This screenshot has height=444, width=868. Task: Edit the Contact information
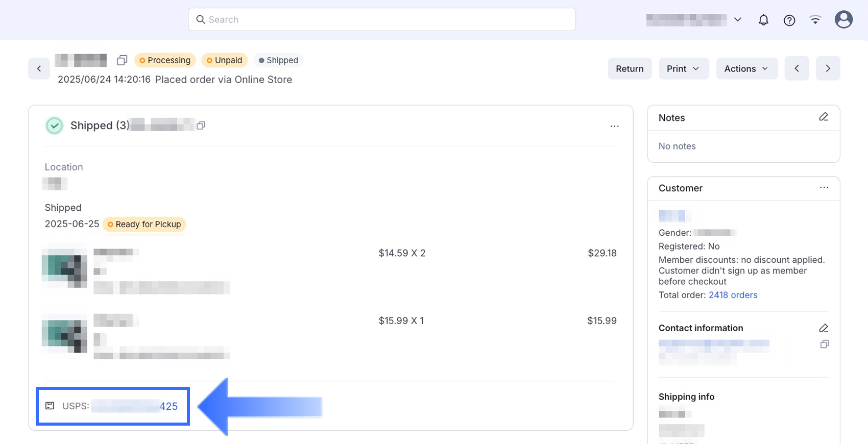[824, 328]
